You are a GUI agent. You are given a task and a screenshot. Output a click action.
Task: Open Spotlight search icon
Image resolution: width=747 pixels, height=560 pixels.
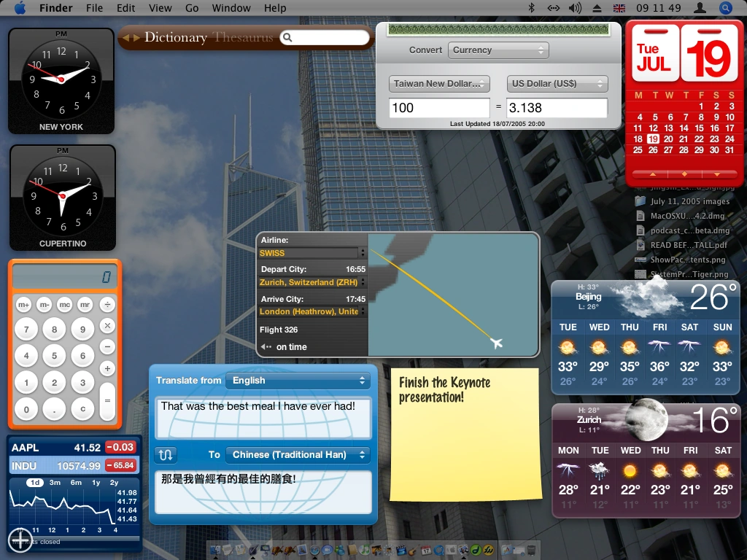725,7
